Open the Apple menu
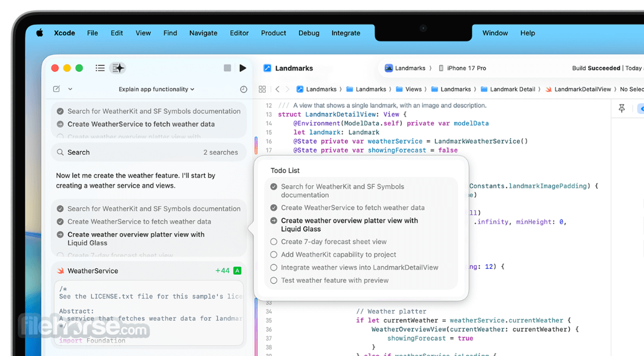 39,33
